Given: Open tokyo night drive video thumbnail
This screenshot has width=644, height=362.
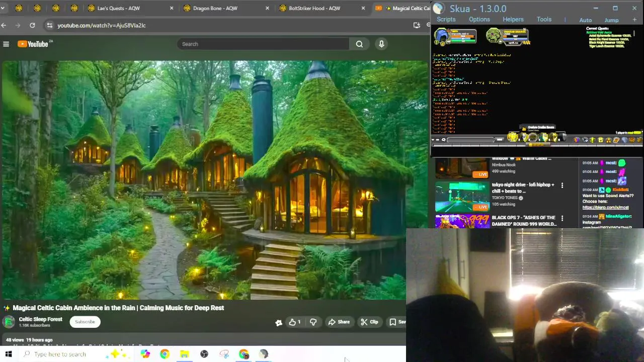Looking at the screenshot, I should tap(462, 197).
